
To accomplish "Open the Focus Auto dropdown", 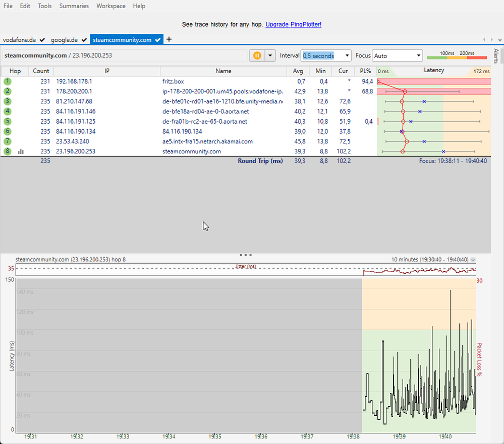I will (x=397, y=55).
